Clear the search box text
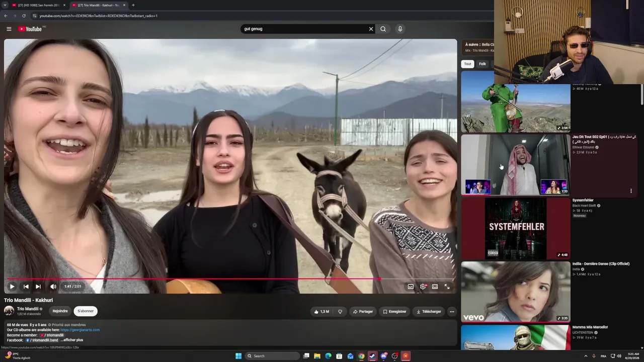644x362 pixels. point(371,29)
